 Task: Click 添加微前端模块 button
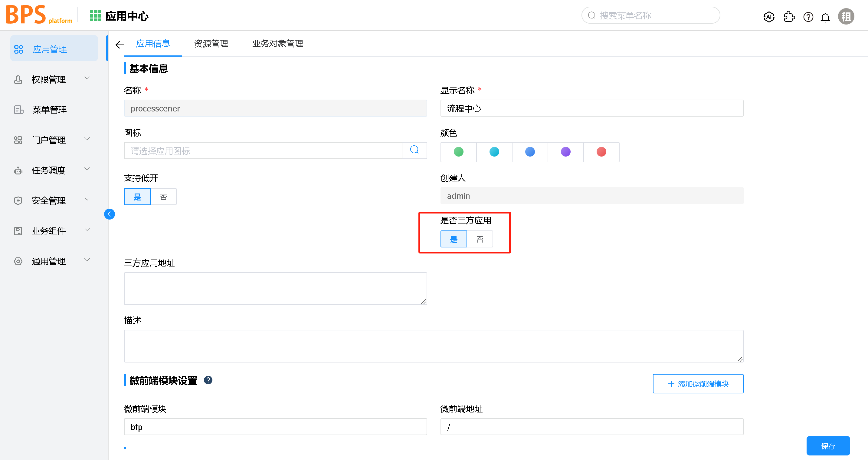point(698,384)
